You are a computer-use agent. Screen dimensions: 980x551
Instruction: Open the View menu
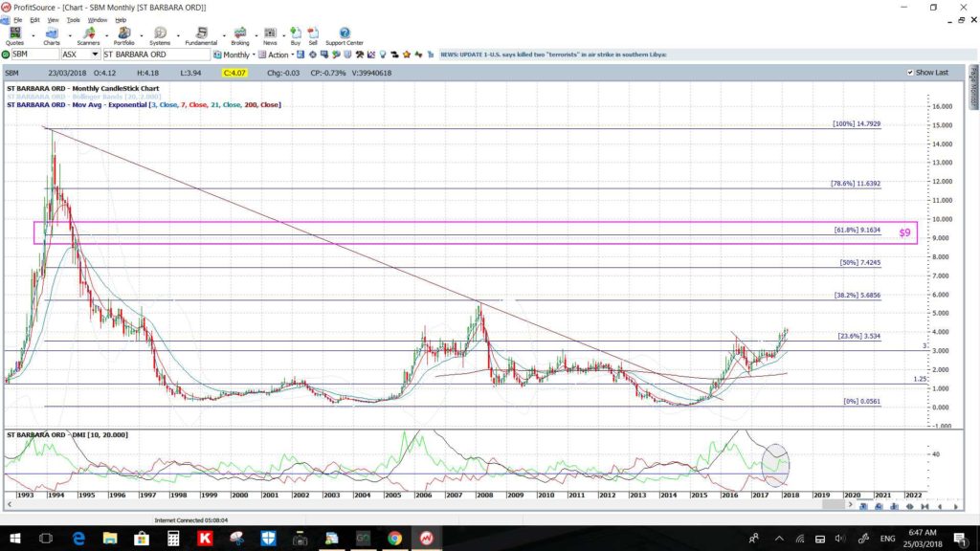[x=54, y=20]
